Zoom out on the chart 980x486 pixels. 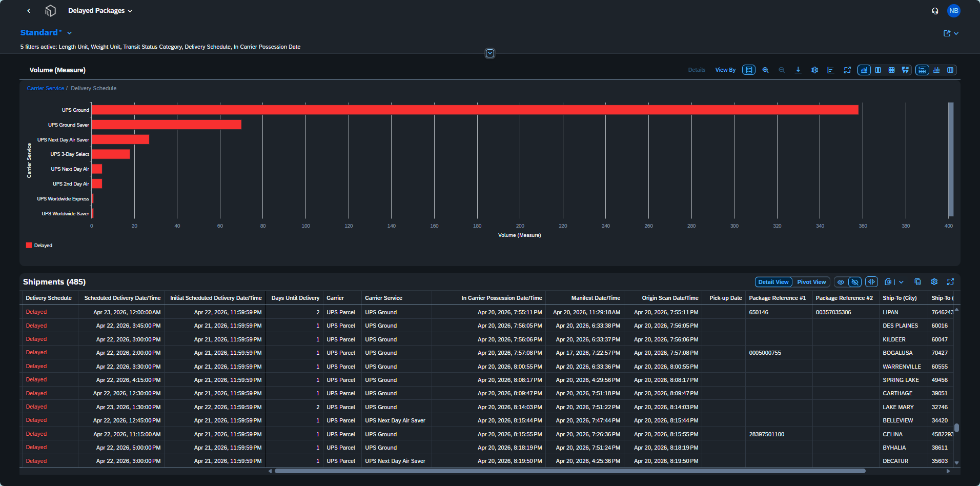782,70
